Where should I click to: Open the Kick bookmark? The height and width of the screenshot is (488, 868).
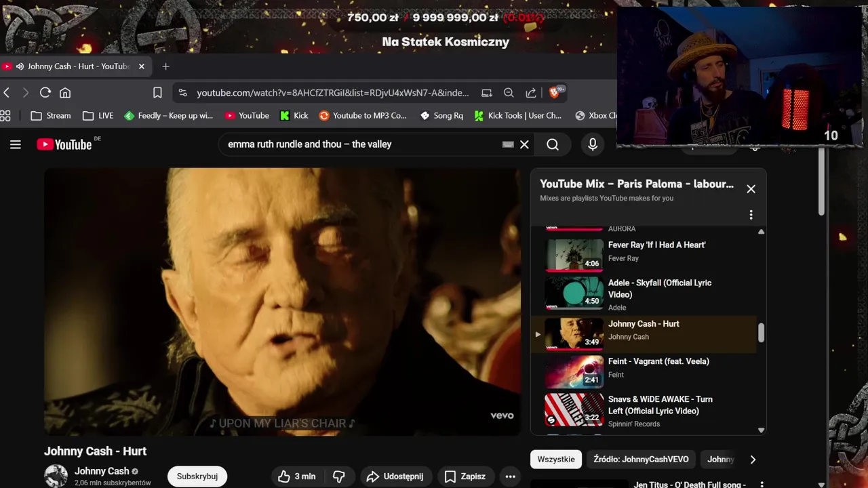click(294, 116)
